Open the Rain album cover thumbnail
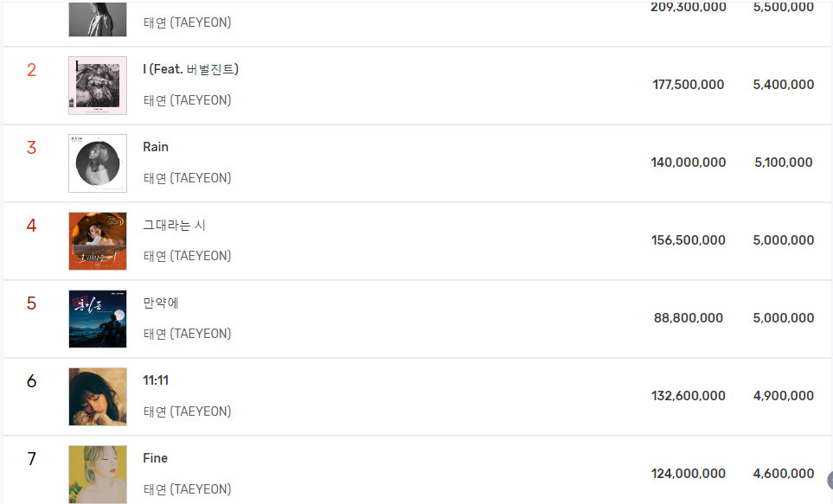 pyautogui.click(x=98, y=163)
